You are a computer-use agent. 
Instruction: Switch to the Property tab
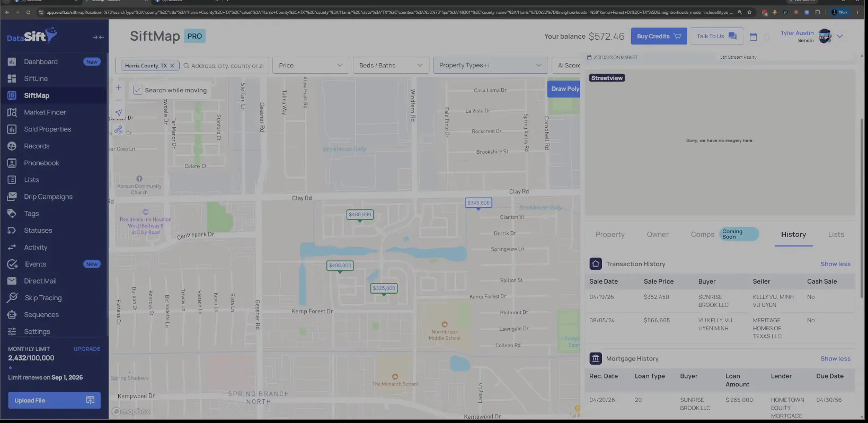coord(610,235)
